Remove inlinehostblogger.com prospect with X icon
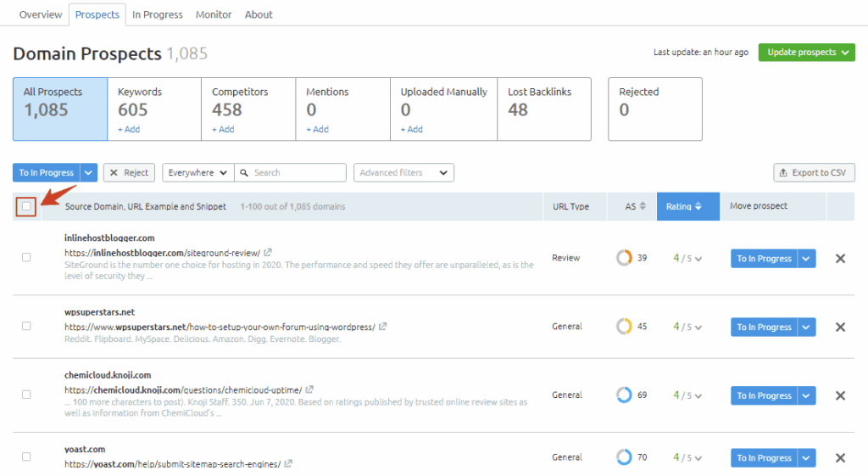The image size is (868, 476). point(840,259)
